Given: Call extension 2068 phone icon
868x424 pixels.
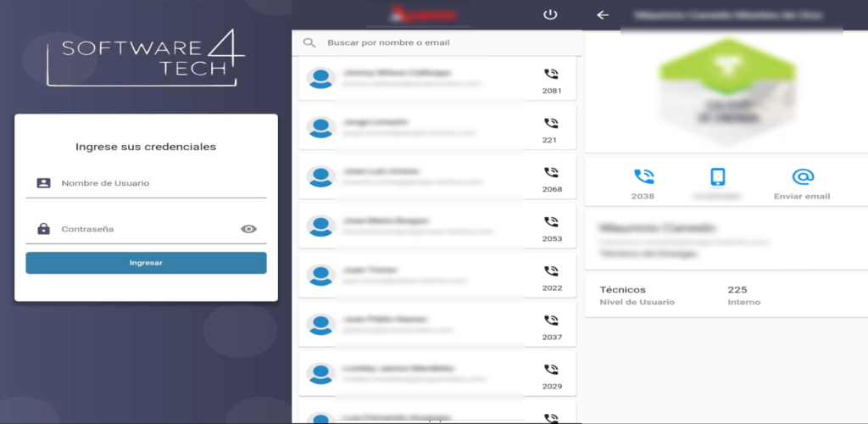Looking at the screenshot, I should click(551, 173).
